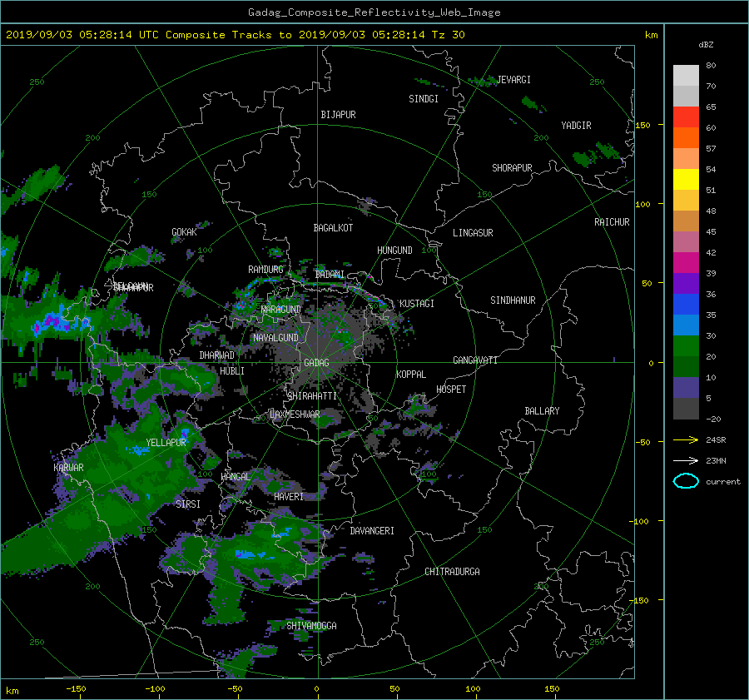Click the SINDHANUR city label
749x700 pixels.
click(x=513, y=300)
